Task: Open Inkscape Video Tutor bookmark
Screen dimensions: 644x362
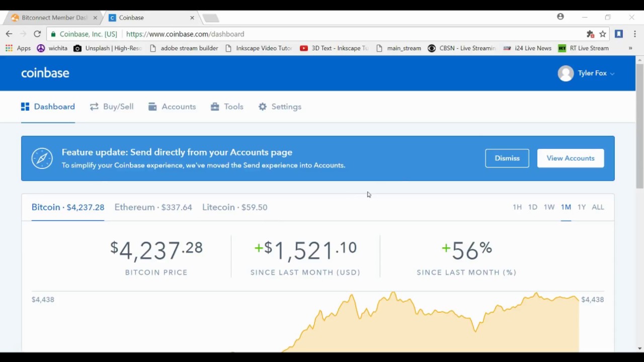Action: (x=259, y=48)
